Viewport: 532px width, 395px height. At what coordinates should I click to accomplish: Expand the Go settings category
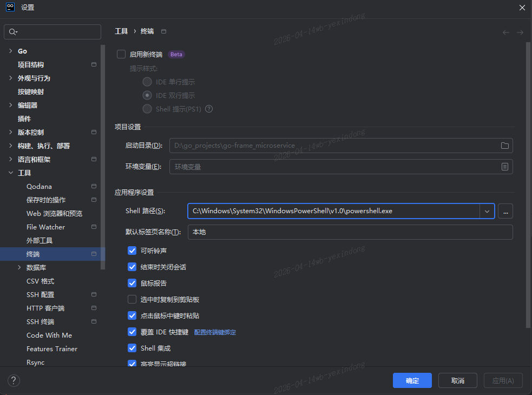point(10,51)
